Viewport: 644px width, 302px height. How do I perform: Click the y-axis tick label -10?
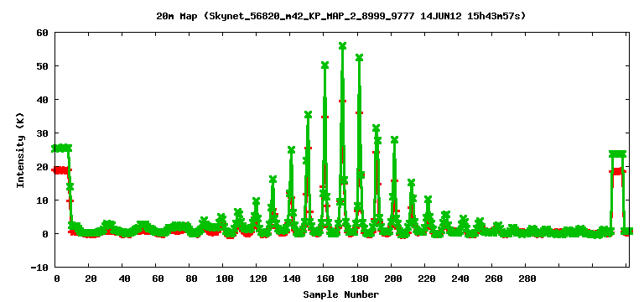(40, 267)
